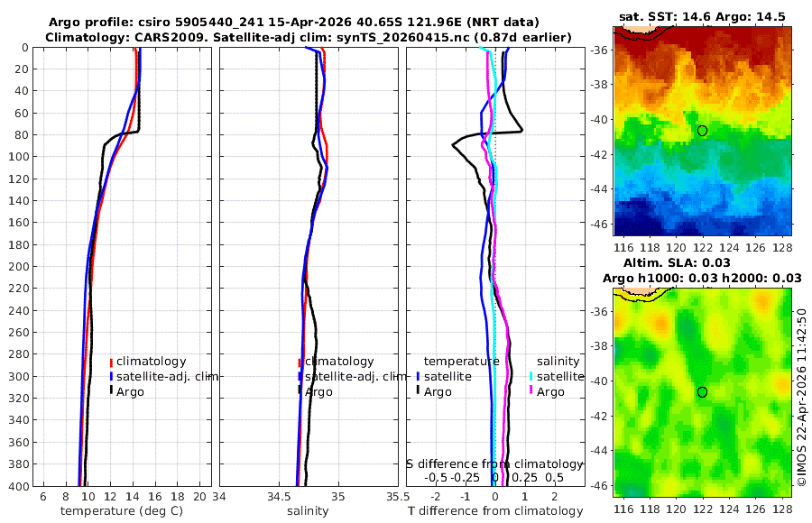Click the IMOS timestamp copyright text

click(802, 397)
